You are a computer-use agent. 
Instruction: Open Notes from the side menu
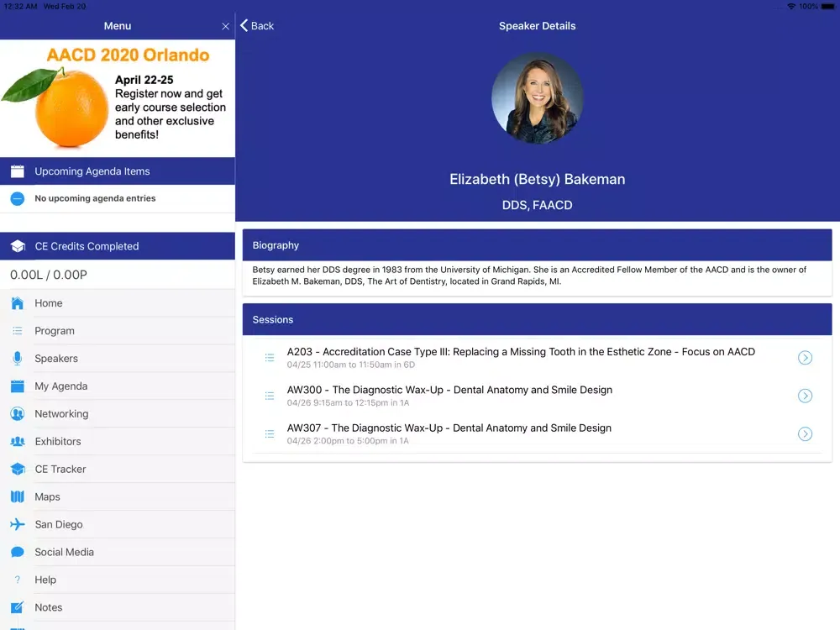[49, 607]
